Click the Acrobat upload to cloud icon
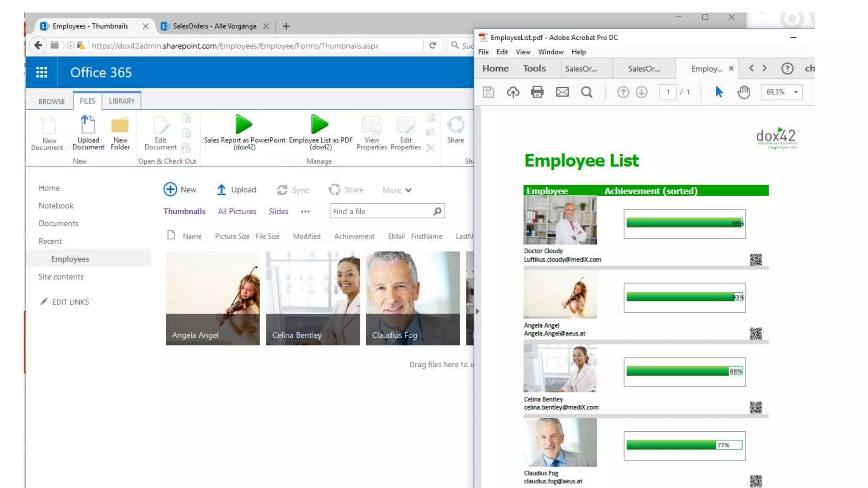This screenshot has width=868, height=488. [x=513, y=92]
